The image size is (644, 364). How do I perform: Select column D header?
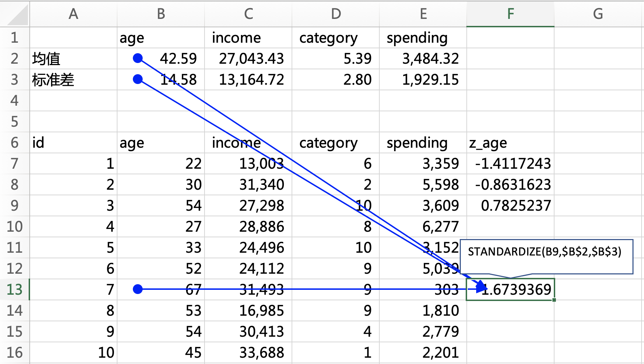click(x=336, y=14)
